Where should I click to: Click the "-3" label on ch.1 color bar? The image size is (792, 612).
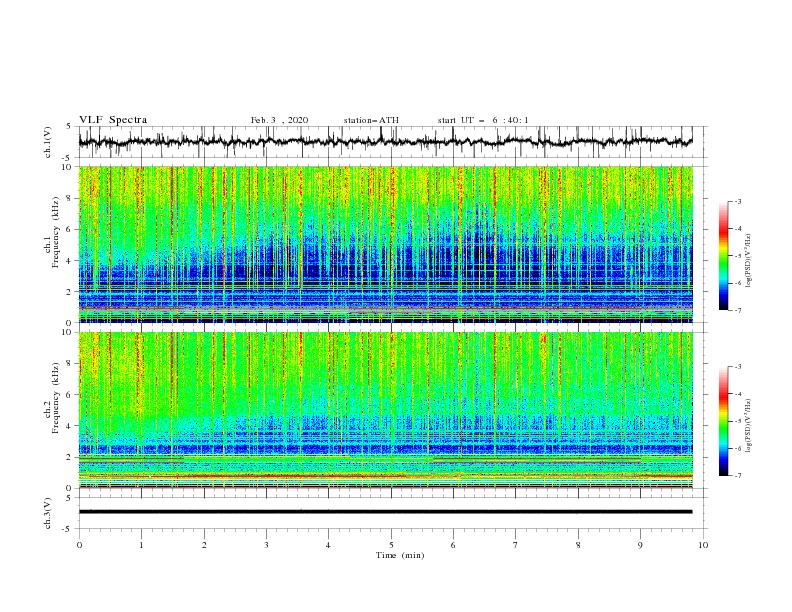737,201
